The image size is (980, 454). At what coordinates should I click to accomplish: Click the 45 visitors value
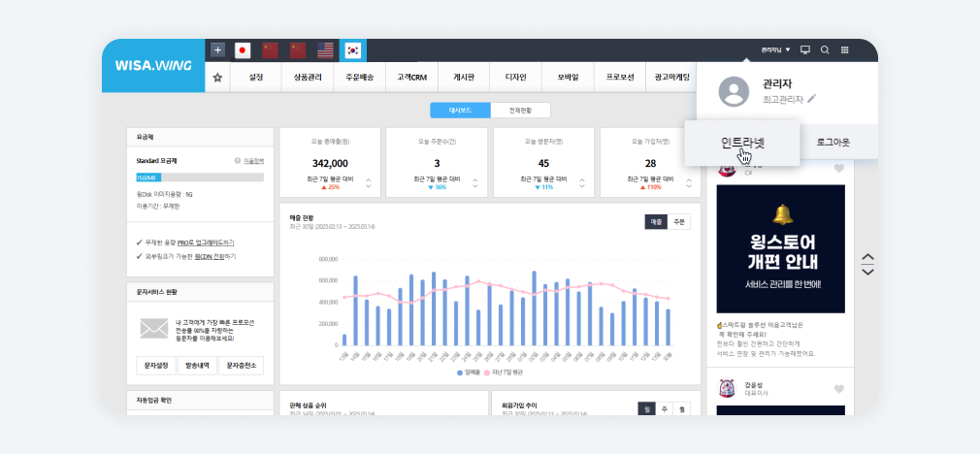[543, 164]
